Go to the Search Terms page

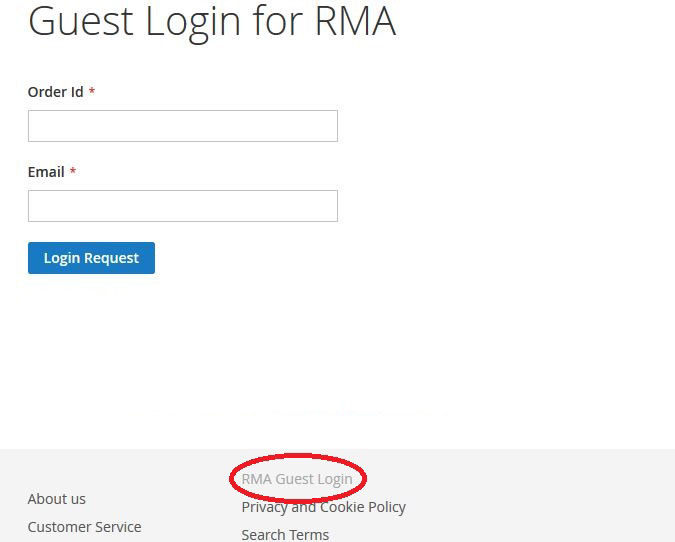tap(285, 535)
